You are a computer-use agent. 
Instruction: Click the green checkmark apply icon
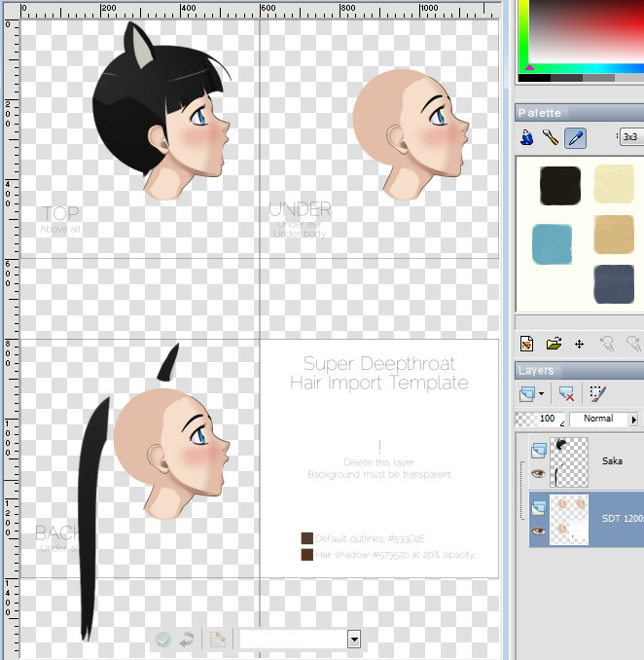pos(163,640)
